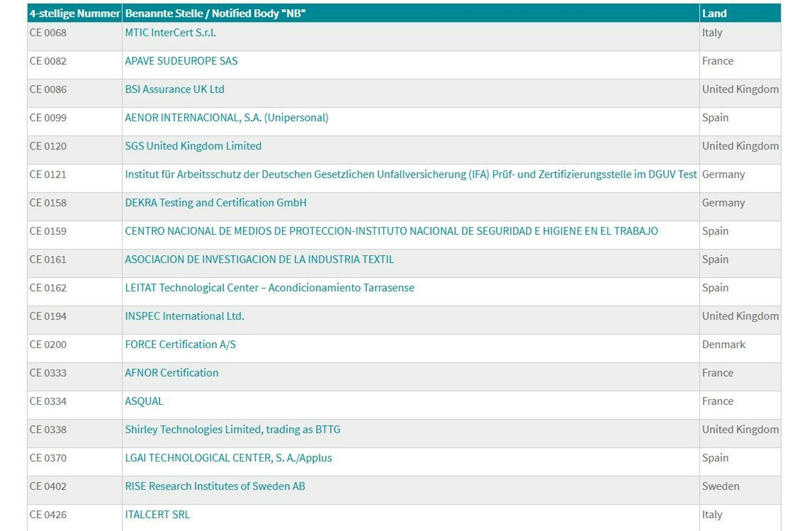812x531 pixels.
Task: Click the ITALCERT SRL link
Action: 157,515
